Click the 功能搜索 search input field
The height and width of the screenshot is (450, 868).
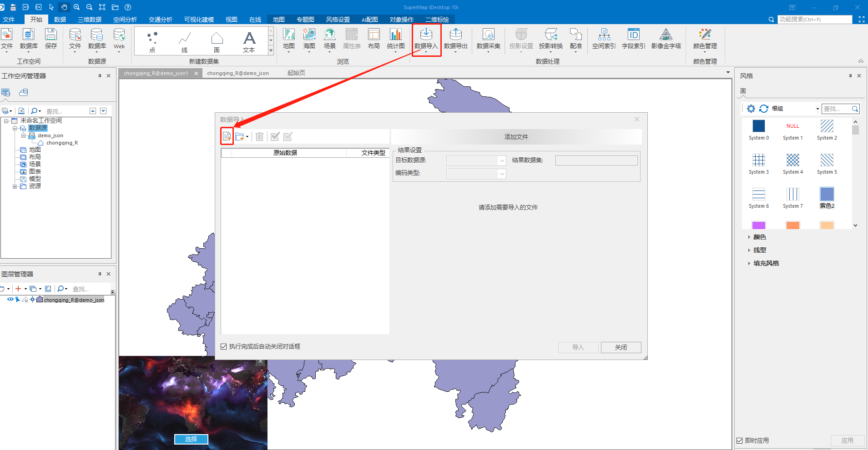(814, 19)
